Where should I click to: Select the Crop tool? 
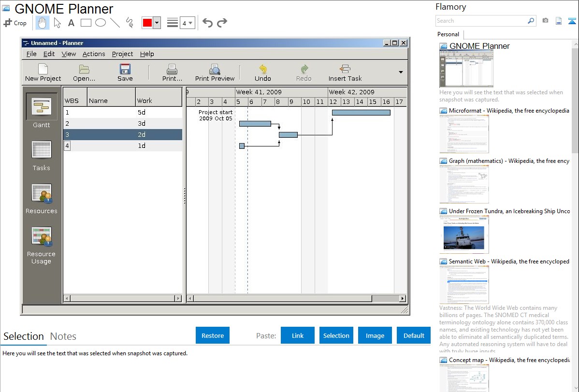click(x=15, y=23)
